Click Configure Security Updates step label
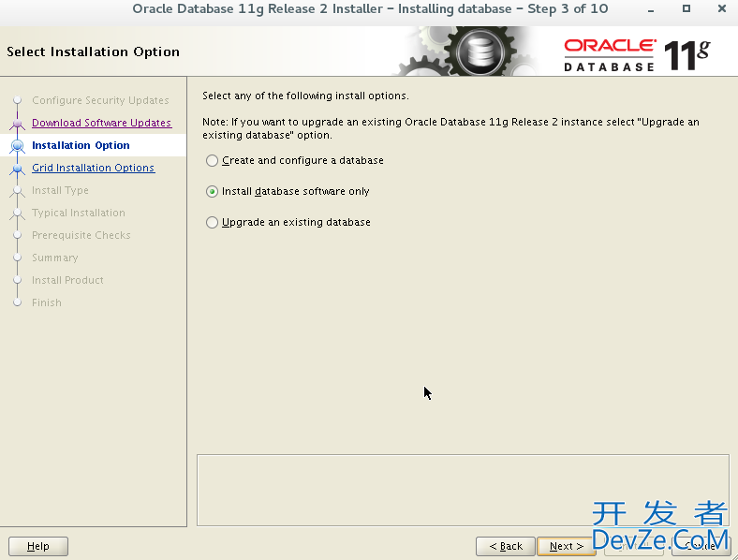Screen dimensions: 738x560 click(100, 100)
